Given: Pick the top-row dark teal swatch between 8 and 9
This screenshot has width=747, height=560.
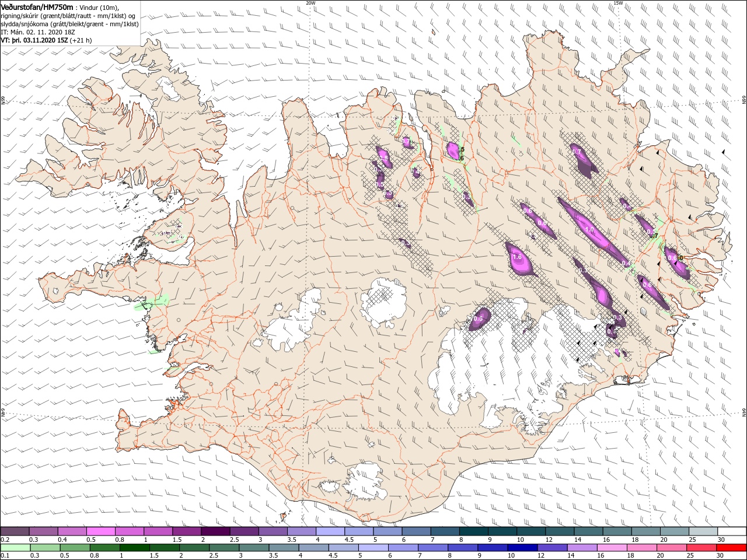Looking at the screenshot, I should (x=473, y=531).
